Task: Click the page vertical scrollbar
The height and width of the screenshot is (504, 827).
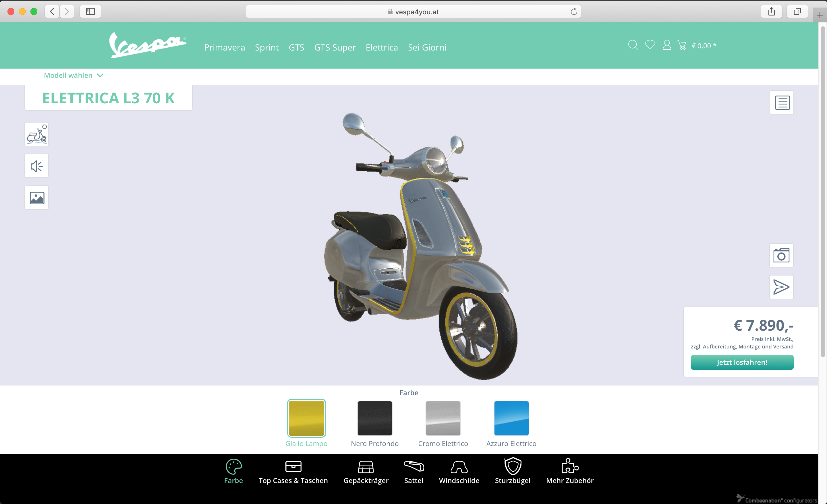Action: coord(823,191)
